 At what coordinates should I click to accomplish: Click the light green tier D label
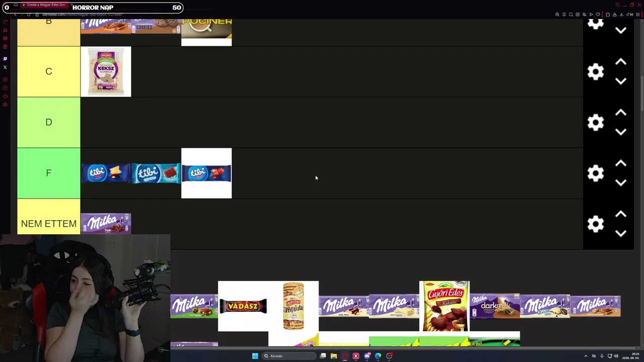[49, 122]
